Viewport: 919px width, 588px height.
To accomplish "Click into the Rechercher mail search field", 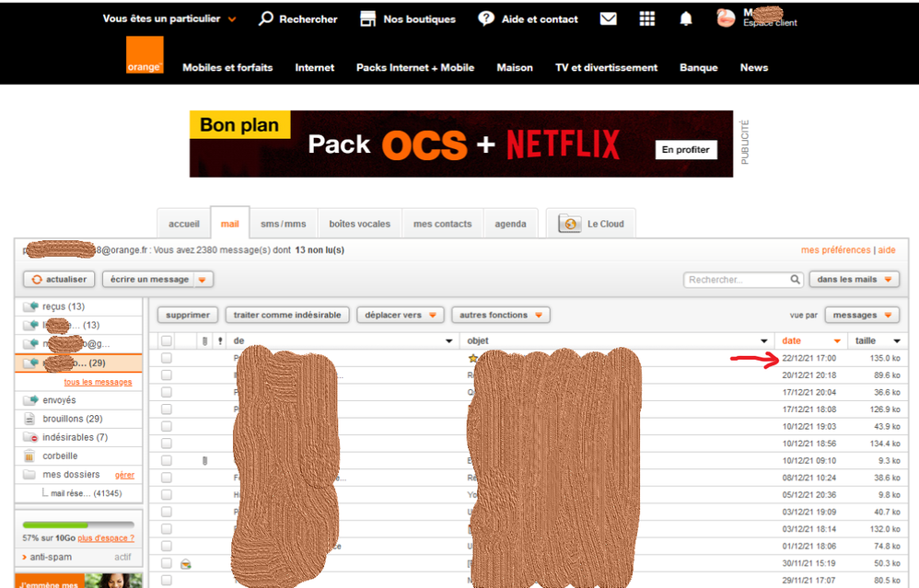I will (x=736, y=280).
